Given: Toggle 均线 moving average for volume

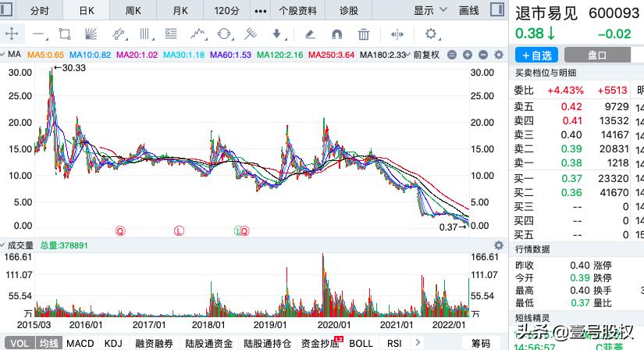Looking at the screenshot, I should click(49, 343).
